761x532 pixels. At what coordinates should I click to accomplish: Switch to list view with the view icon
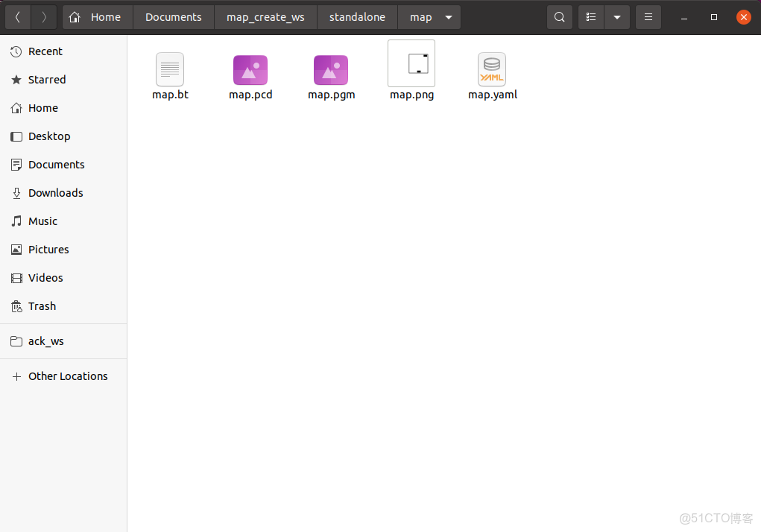[x=591, y=17]
